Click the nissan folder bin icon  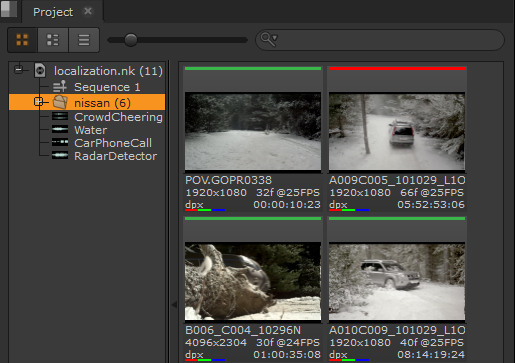pos(60,102)
